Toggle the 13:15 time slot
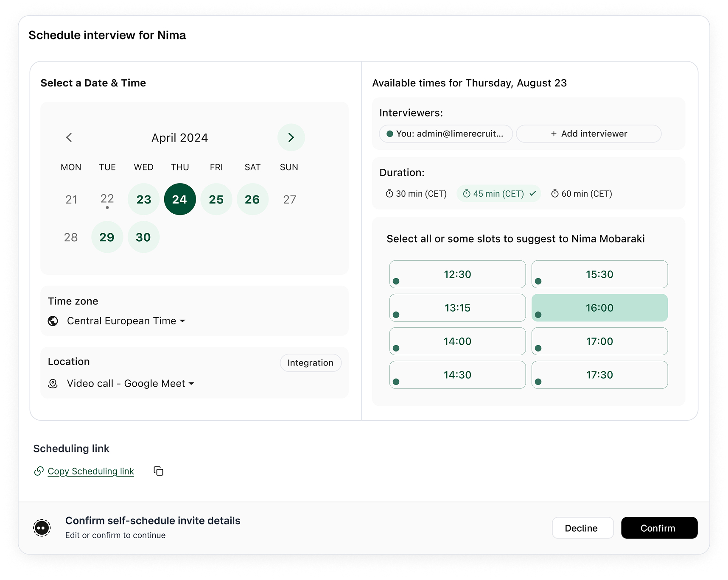The height and width of the screenshot is (580, 728). (458, 308)
